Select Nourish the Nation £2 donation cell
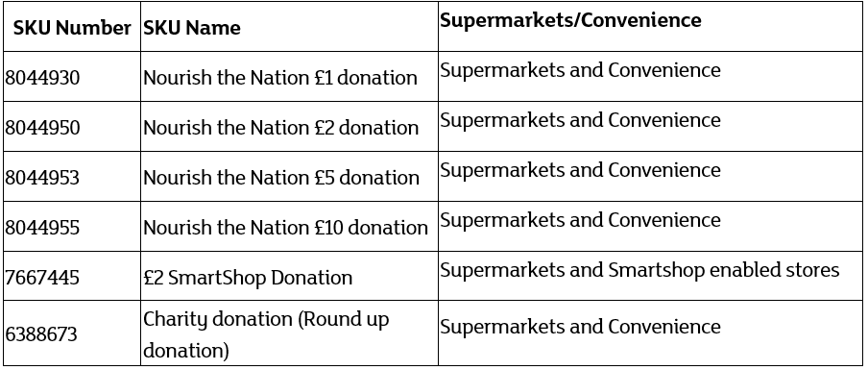This screenshot has width=868, height=370. tap(290, 126)
